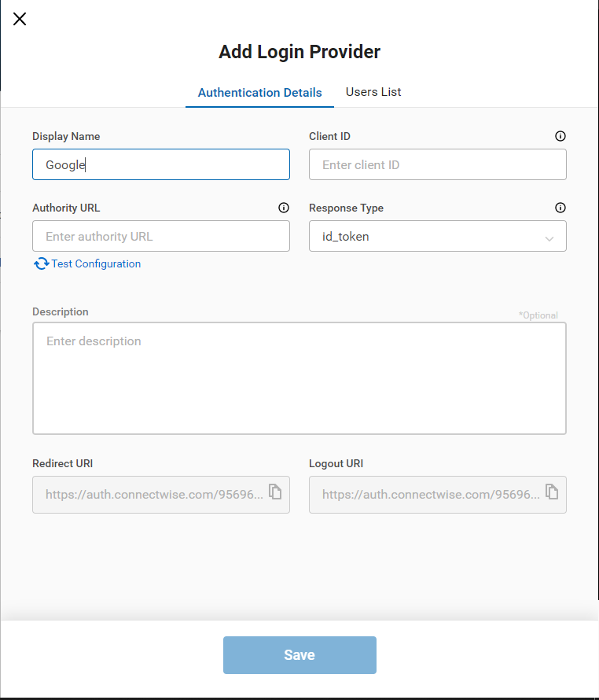Screen dimensions: 599x700
Task: Click the Enter authority URL field
Action: click(x=161, y=236)
